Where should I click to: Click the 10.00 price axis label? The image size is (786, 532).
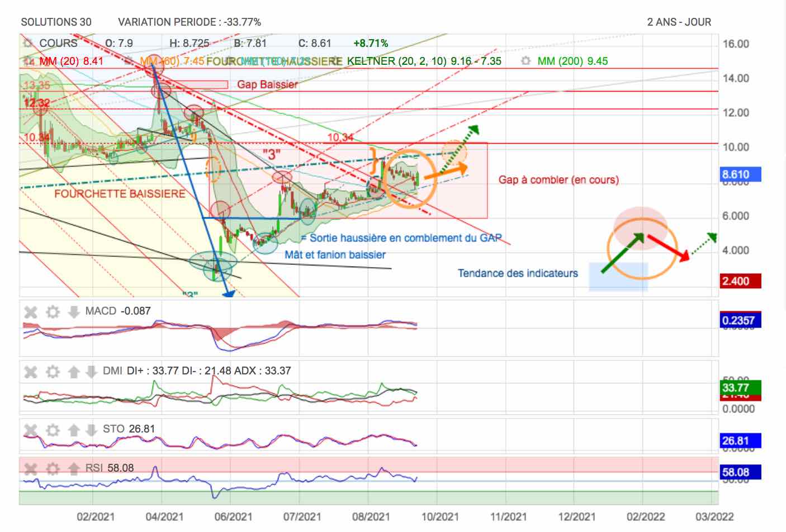click(x=736, y=148)
